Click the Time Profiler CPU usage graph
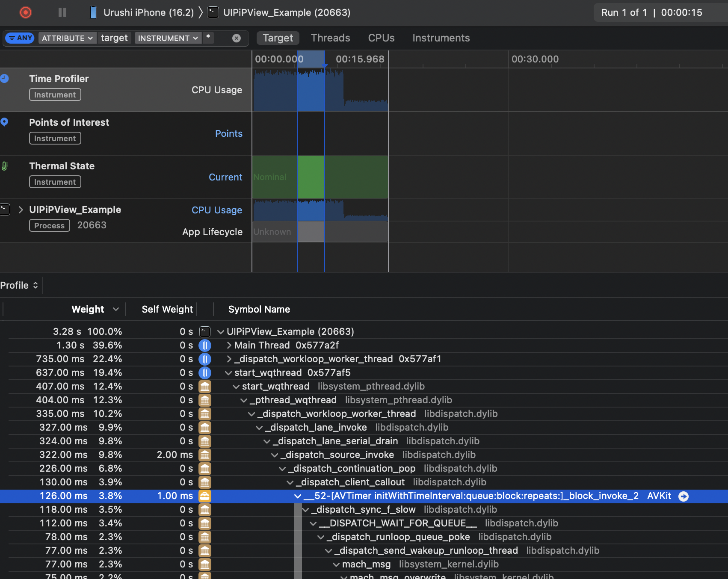 pyautogui.click(x=320, y=90)
